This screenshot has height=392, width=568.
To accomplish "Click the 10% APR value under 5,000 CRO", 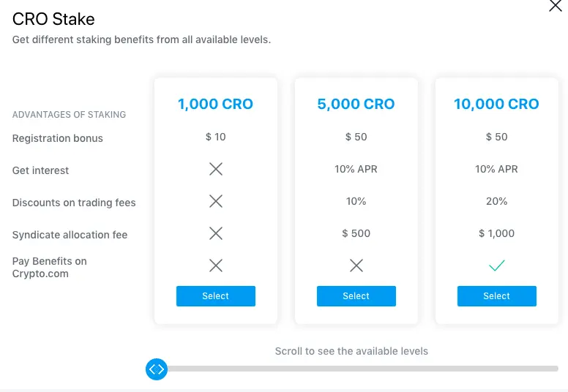I will [x=356, y=169].
